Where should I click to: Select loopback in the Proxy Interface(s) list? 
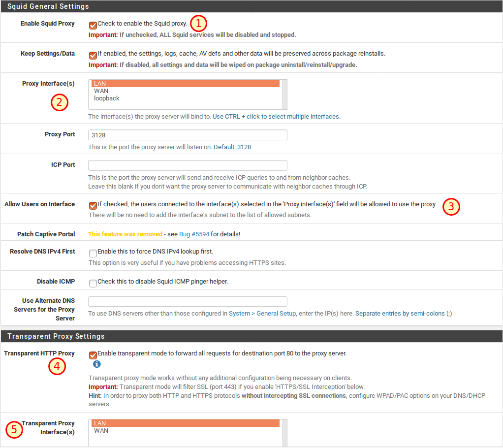coord(107,98)
